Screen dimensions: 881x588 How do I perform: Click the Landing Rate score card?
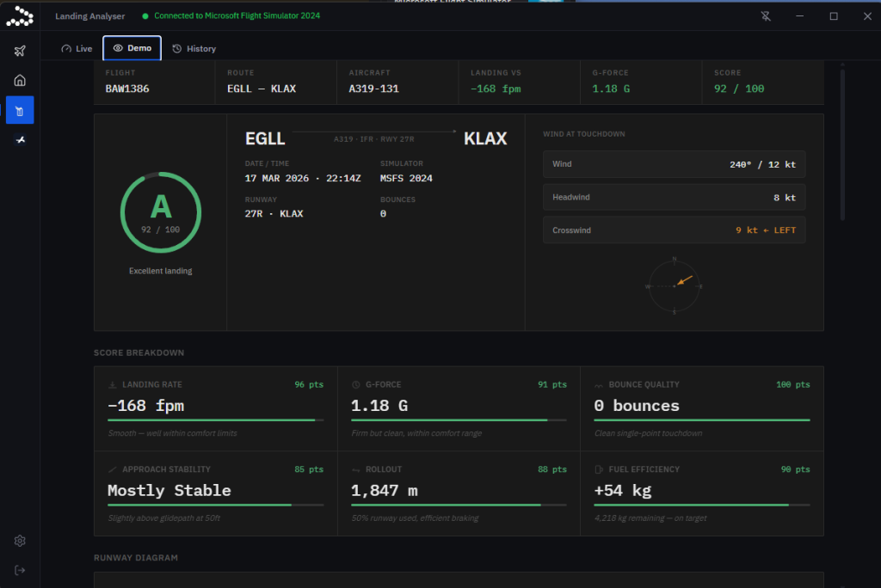pos(216,409)
